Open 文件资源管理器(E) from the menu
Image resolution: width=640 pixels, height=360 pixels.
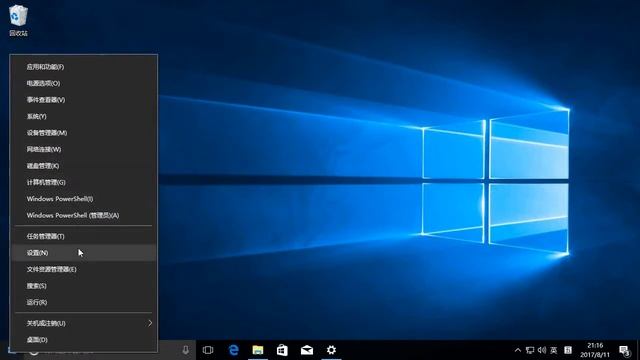pos(83,269)
